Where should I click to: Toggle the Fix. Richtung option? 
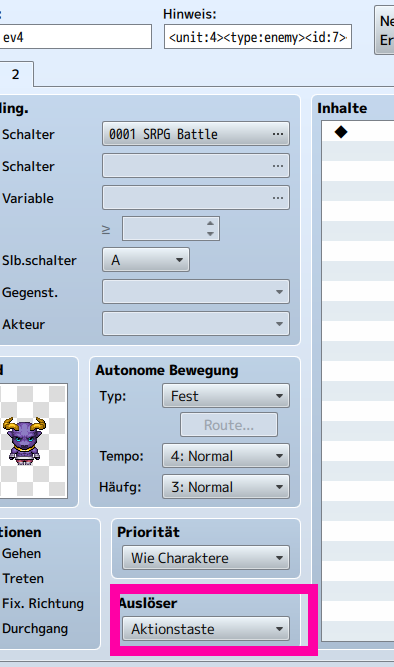click(x=42, y=604)
